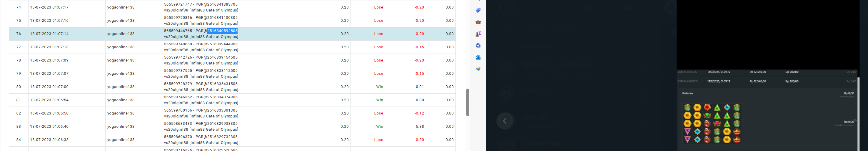The width and height of the screenshot is (868, 151).
Task: Click row number 76 cell
Action: click(19, 34)
